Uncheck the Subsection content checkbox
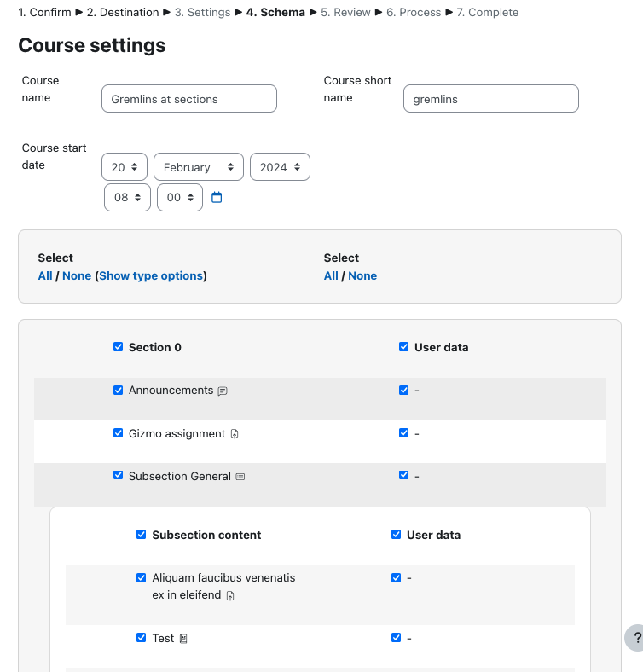 (141, 535)
